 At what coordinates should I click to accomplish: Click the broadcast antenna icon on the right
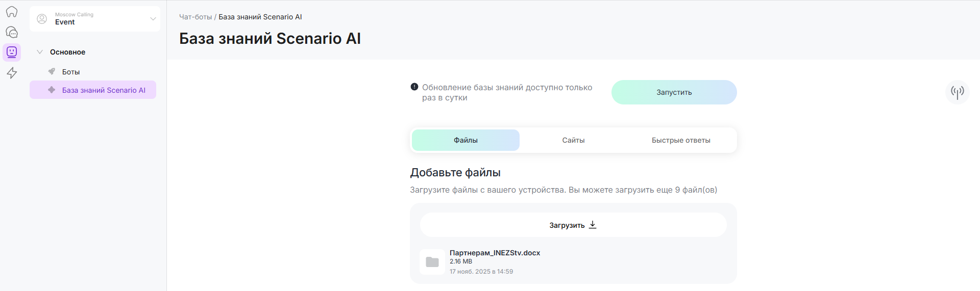957,92
